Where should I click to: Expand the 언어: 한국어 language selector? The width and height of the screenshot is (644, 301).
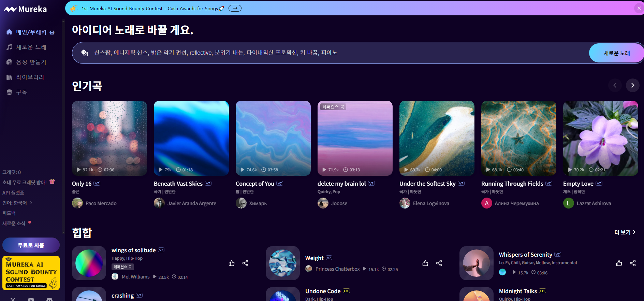(x=17, y=203)
